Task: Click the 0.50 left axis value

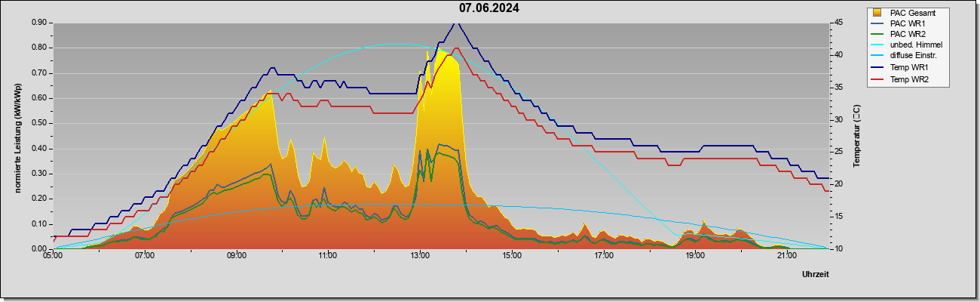Action: (x=39, y=123)
